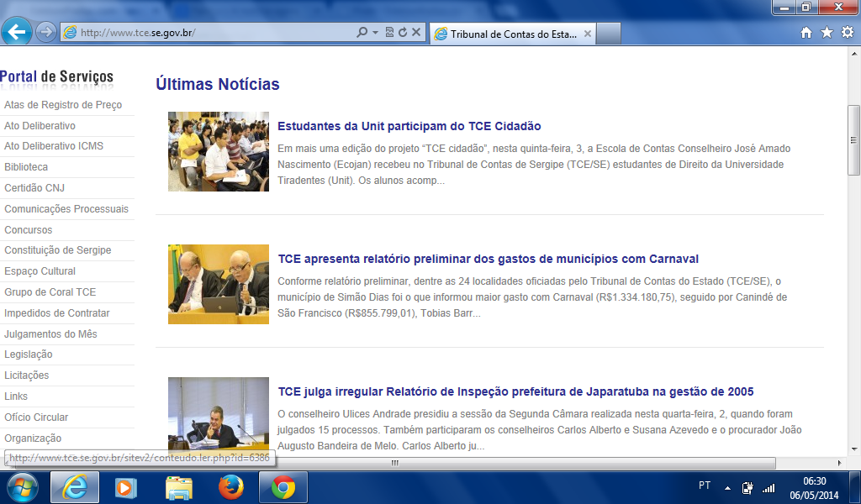861x504 pixels.
Task: Open the Legislação sidebar entry
Action: pyautogui.click(x=29, y=354)
